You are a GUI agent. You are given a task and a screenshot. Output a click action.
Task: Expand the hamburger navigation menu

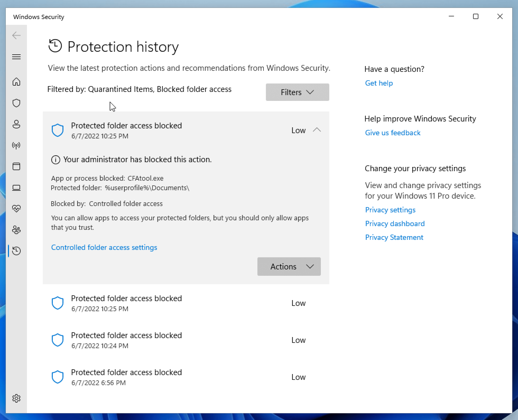click(16, 57)
